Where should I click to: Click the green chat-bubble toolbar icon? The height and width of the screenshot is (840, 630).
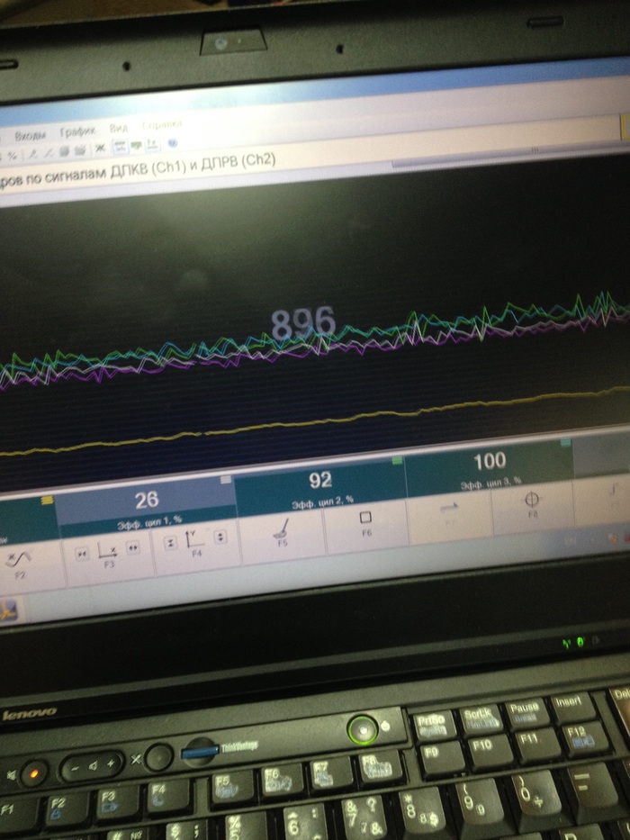[137, 145]
